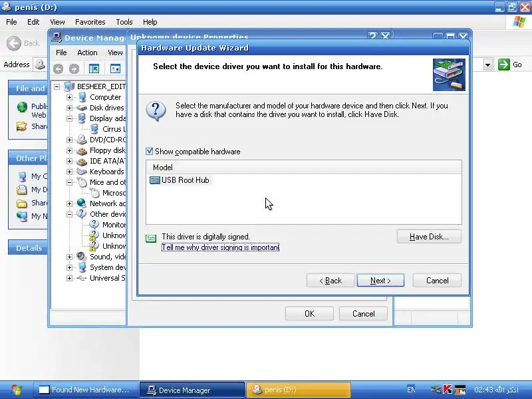Open the Explorer Help menu
Image resolution: width=532 pixels, height=399 pixels.
click(x=150, y=22)
